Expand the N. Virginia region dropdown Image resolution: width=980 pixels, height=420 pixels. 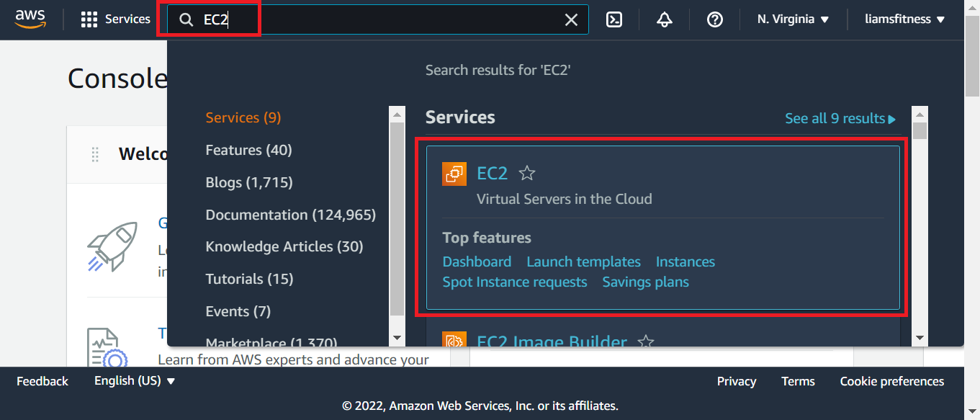pyautogui.click(x=793, y=19)
